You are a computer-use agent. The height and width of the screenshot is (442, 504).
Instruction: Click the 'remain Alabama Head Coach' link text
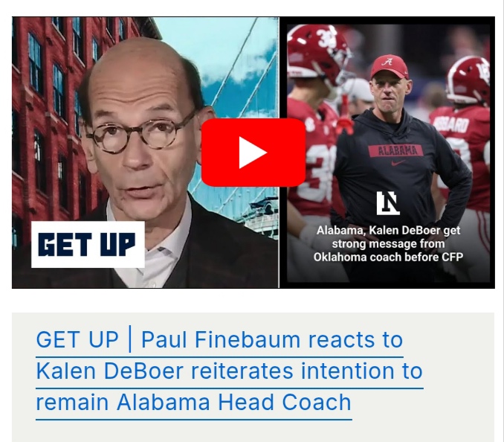[x=193, y=402]
